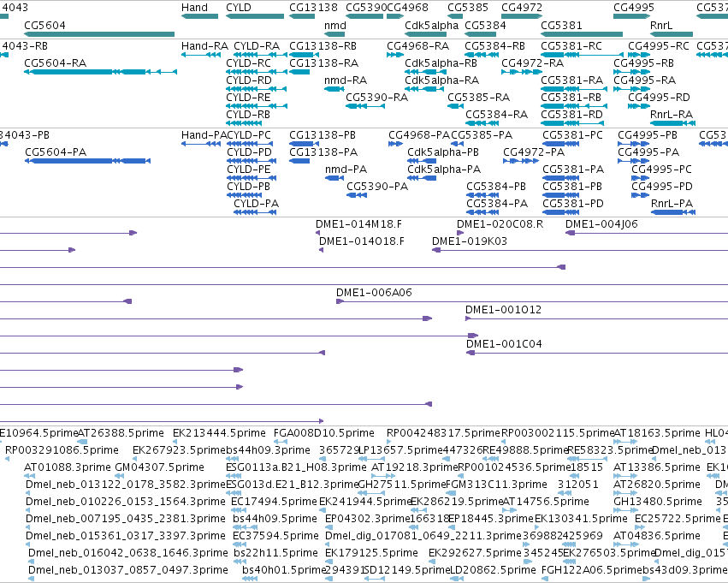728x583 pixels.
Task: Click transcript CG13138-RA
Action: pyautogui.click(x=324, y=63)
